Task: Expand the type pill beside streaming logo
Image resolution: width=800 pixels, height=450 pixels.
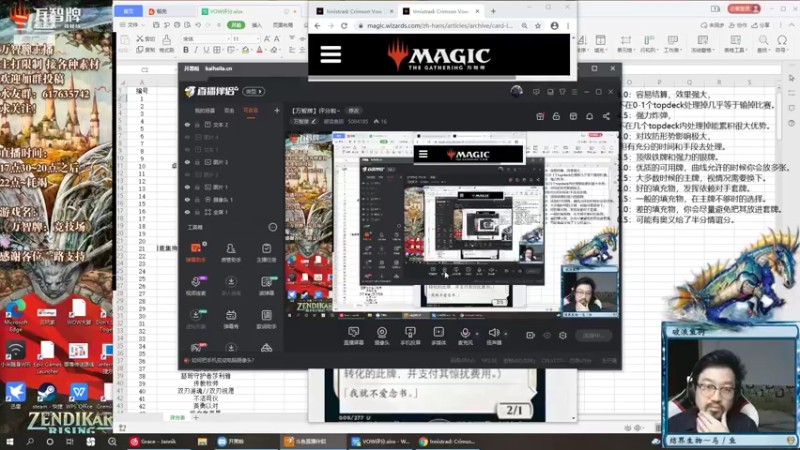Action: (254, 91)
